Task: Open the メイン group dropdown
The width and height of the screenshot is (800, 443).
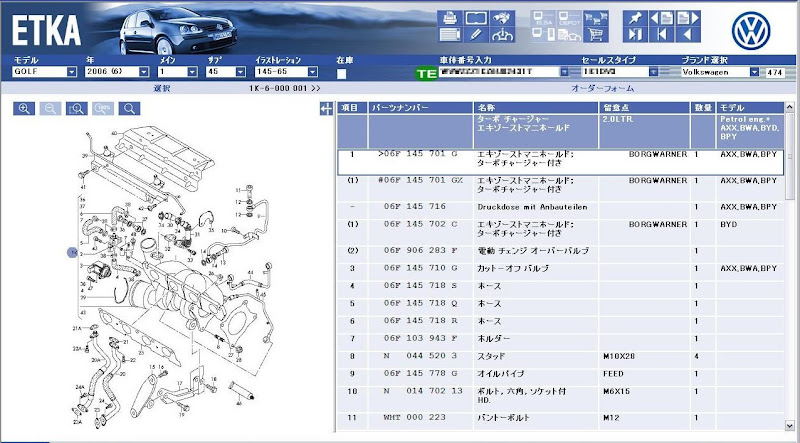Action: (192, 72)
